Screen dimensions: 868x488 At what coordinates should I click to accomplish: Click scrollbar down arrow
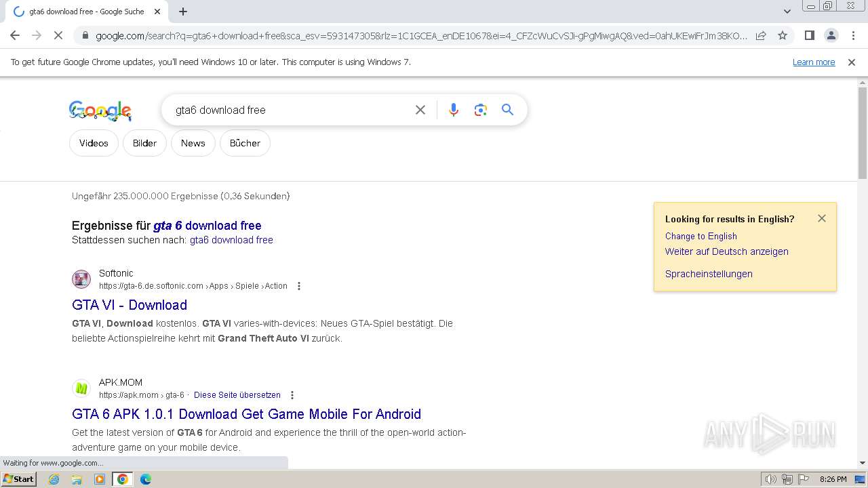tap(863, 463)
